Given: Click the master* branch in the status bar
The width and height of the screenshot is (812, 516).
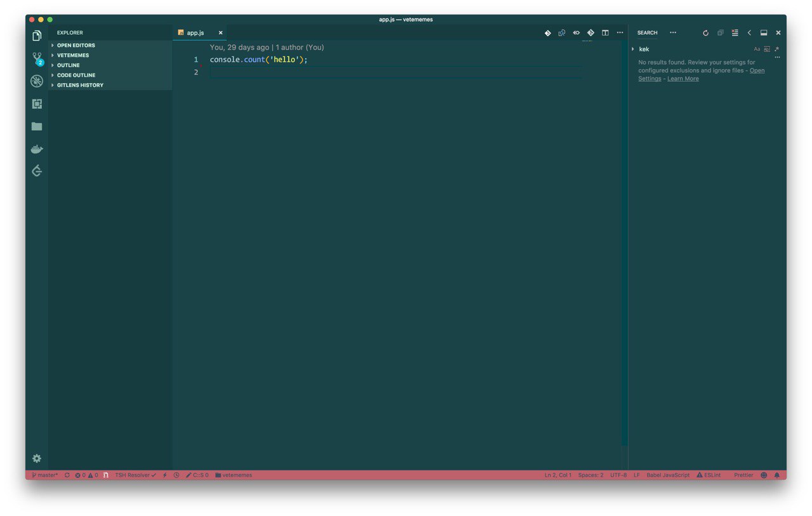Looking at the screenshot, I should (x=45, y=475).
